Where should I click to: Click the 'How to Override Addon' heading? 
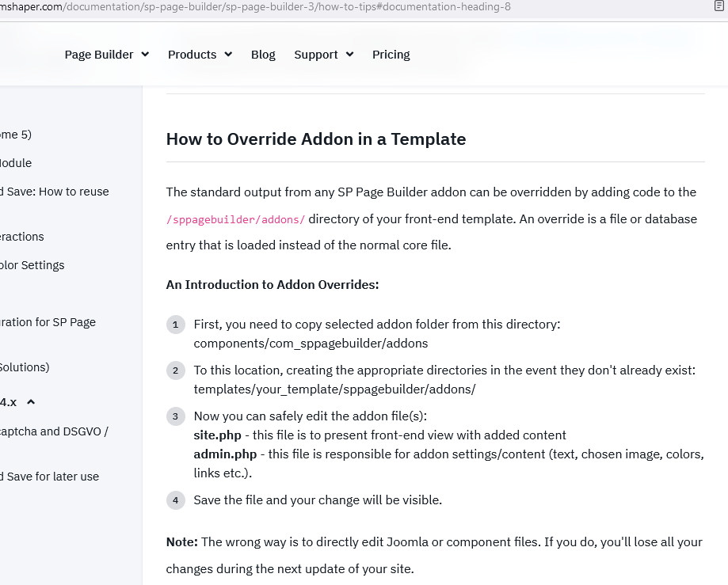(x=315, y=139)
